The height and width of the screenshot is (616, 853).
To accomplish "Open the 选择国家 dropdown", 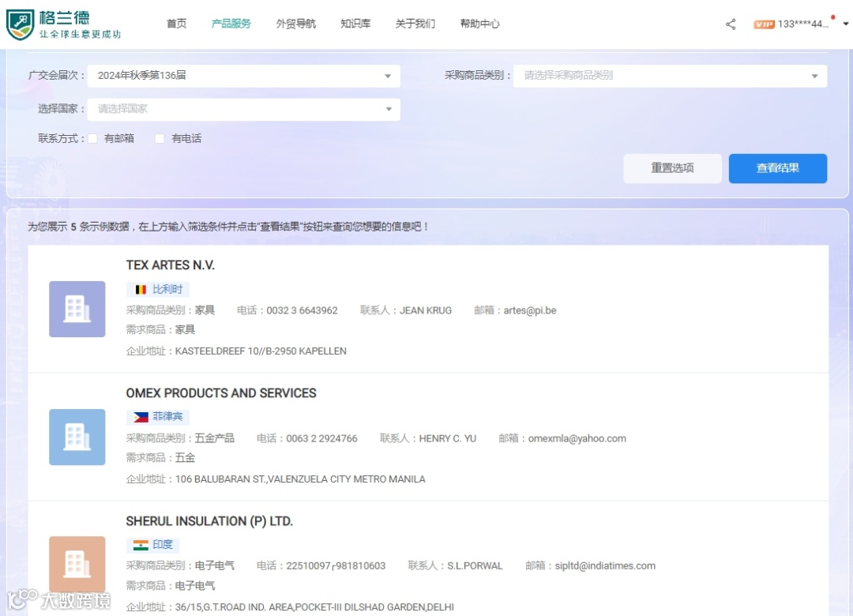I will (244, 109).
